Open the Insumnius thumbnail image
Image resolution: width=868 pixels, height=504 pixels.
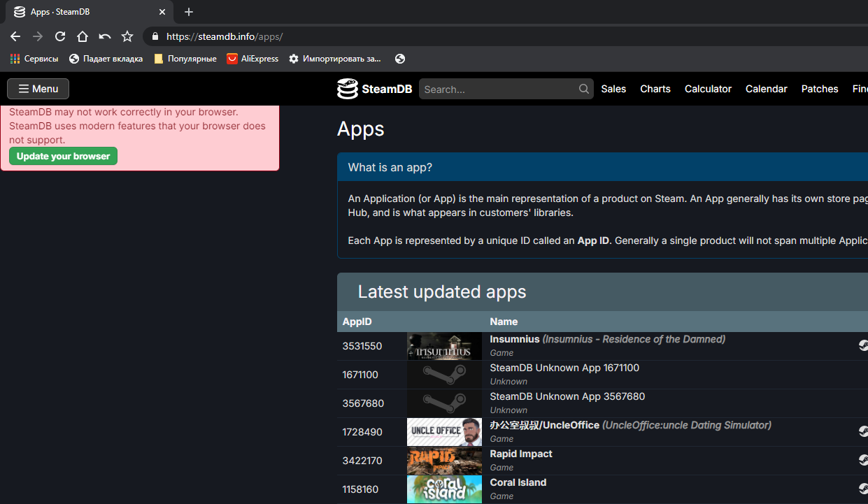tap(444, 347)
